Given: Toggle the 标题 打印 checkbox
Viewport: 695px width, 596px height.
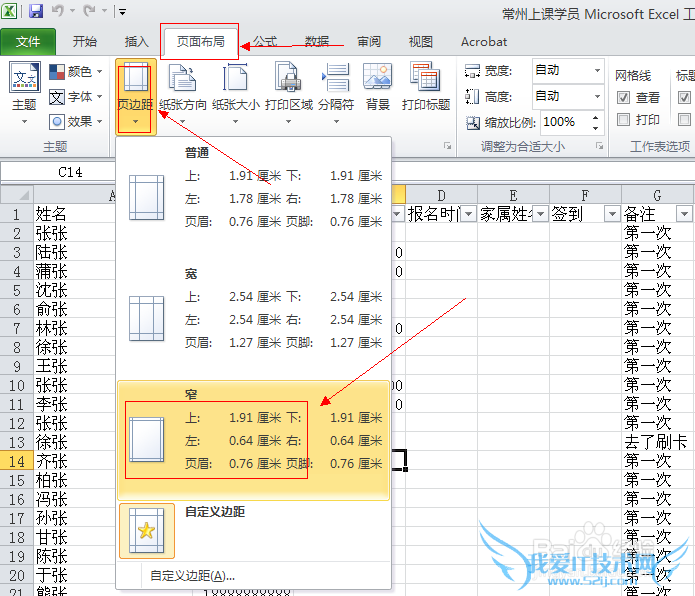Looking at the screenshot, I should 684,120.
